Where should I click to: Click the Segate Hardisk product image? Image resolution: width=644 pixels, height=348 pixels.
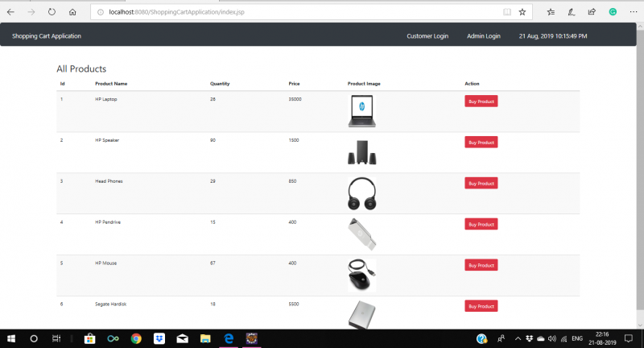coord(361,315)
